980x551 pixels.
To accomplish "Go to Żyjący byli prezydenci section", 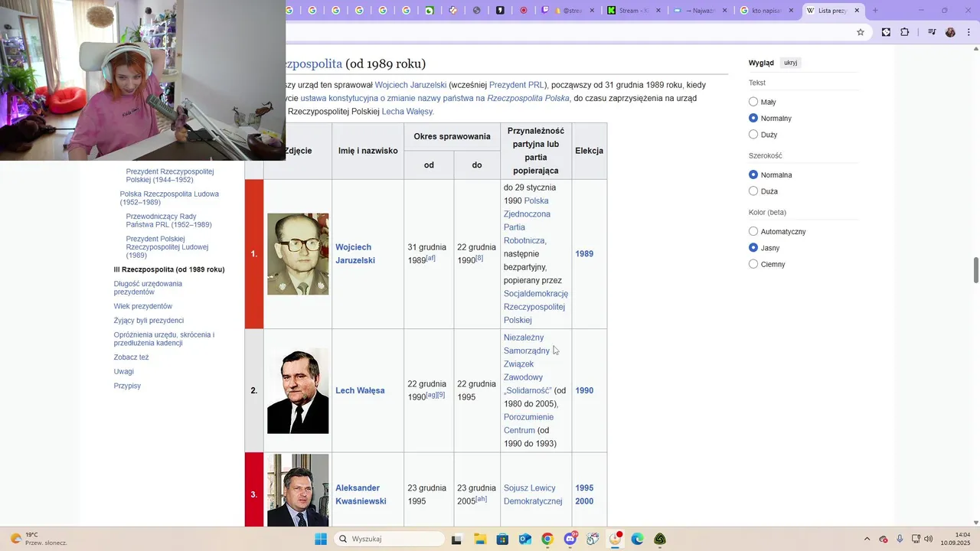I will pos(149,321).
